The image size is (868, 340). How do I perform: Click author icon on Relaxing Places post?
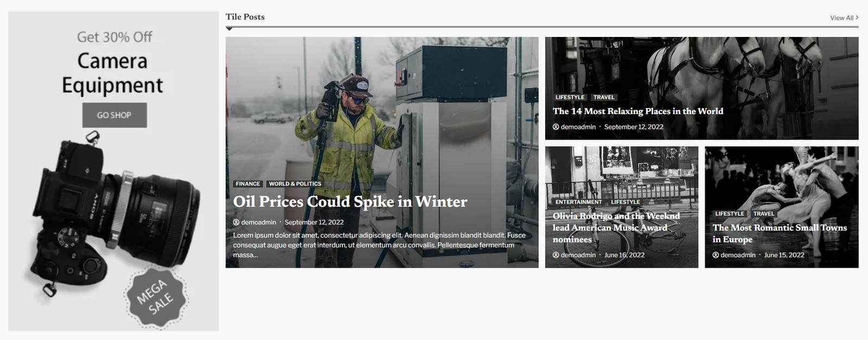point(556,127)
